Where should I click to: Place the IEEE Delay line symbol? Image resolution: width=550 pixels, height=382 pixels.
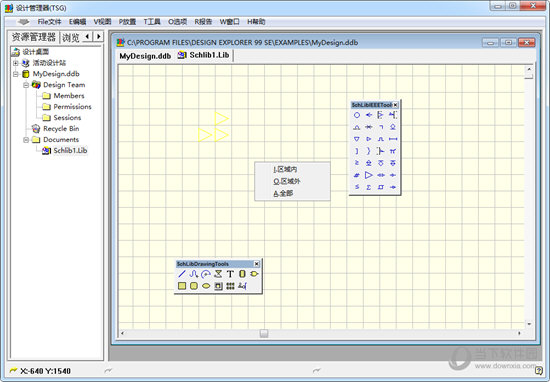(393, 139)
